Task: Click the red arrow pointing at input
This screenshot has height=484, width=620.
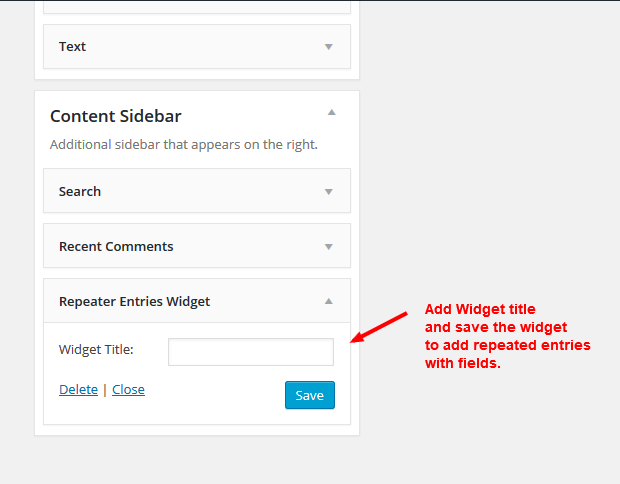Action: point(380,328)
